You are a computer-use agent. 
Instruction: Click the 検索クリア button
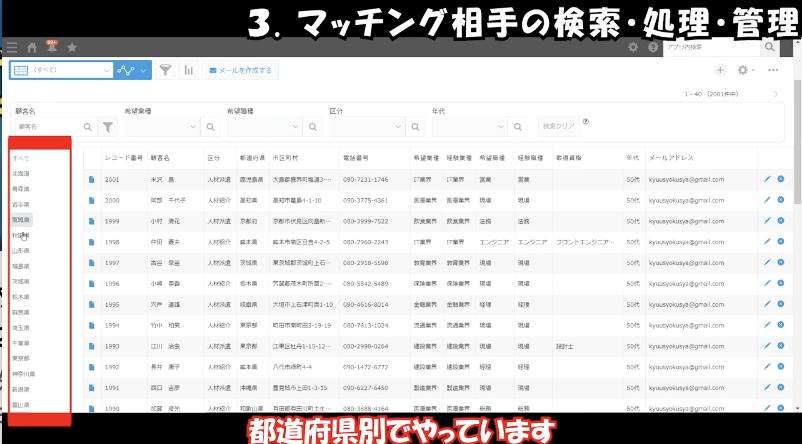click(x=559, y=127)
